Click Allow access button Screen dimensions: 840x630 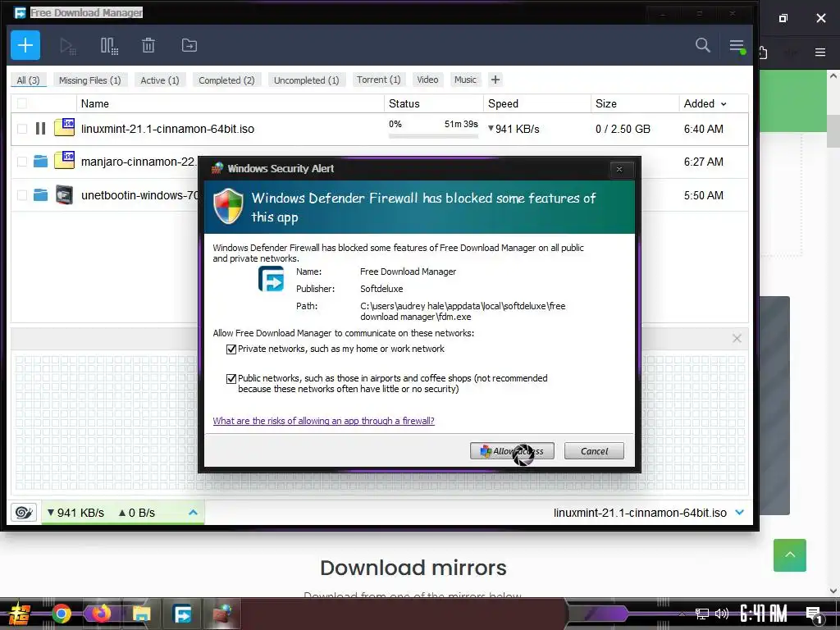(x=512, y=451)
